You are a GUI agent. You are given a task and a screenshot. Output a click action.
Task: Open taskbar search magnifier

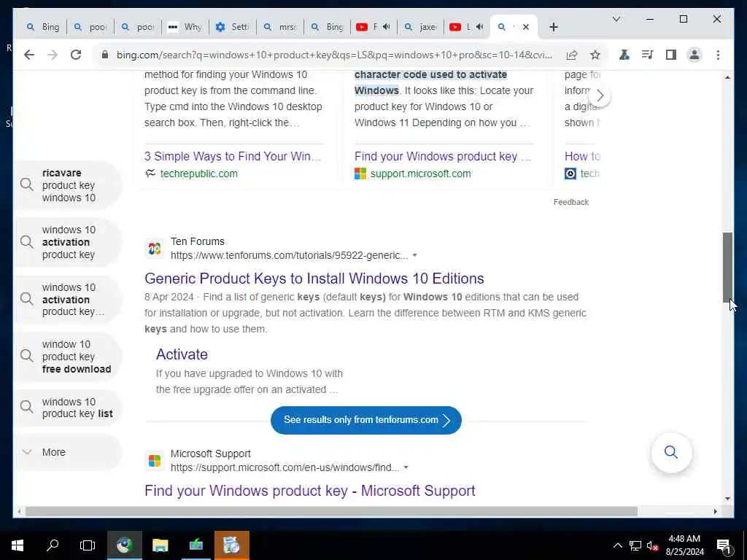(53, 545)
